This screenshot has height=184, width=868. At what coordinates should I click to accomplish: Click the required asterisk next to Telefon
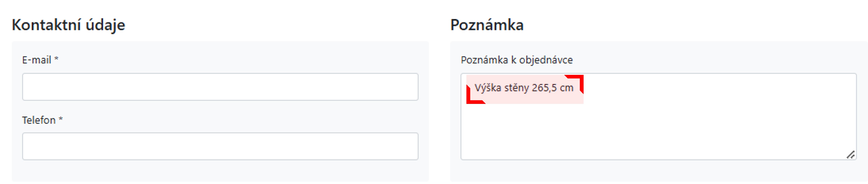[61, 119]
